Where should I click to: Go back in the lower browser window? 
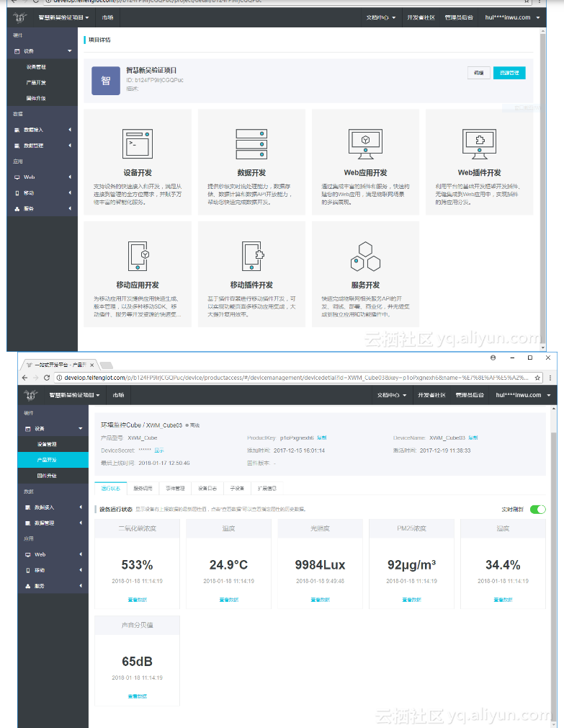coord(25,378)
